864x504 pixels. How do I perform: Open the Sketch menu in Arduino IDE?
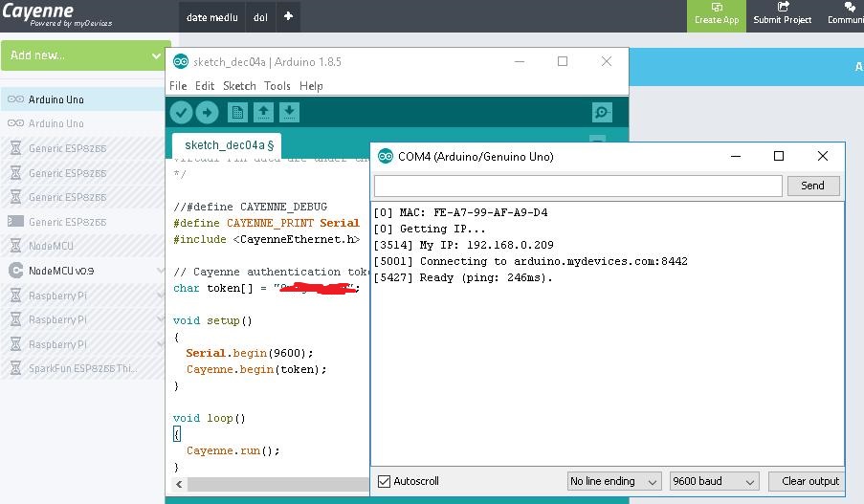239,86
